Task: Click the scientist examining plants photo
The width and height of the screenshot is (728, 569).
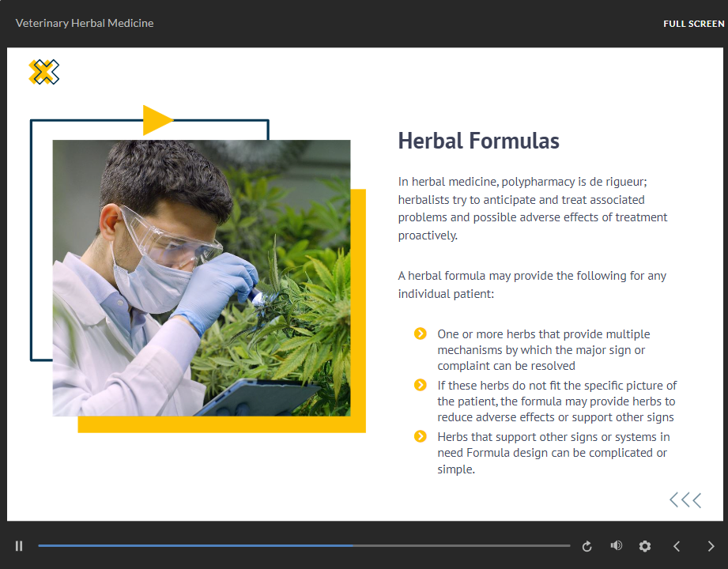Action: tap(201, 277)
